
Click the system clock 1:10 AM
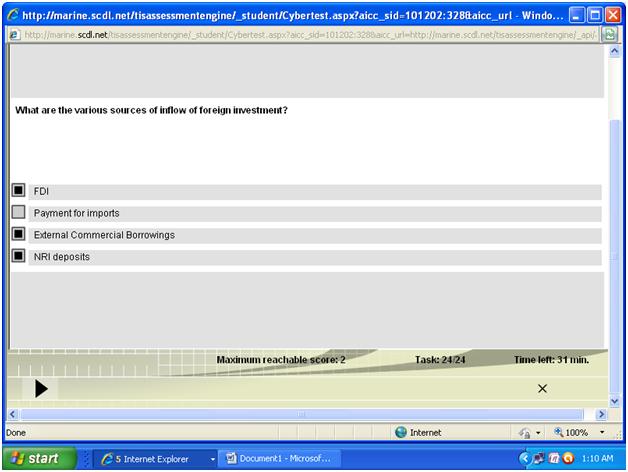pos(597,458)
